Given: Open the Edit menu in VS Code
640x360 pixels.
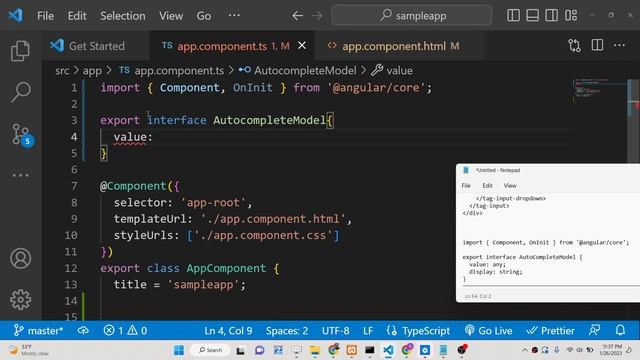Looking at the screenshot, I should tap(77, 16).
